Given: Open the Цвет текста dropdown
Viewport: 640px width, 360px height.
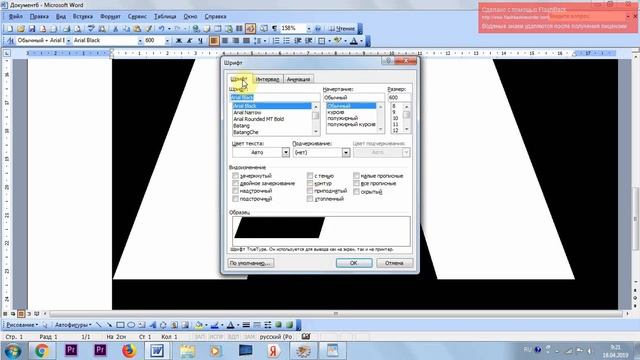Looking at the screenshot, I should tap(285, 152).
